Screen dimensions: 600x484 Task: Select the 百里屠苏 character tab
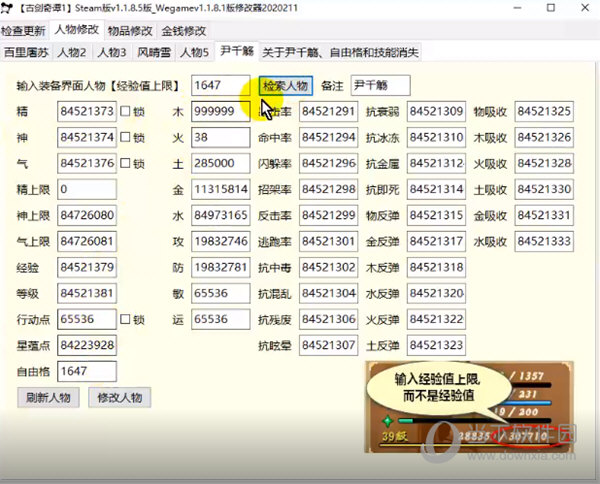[26, 52]
